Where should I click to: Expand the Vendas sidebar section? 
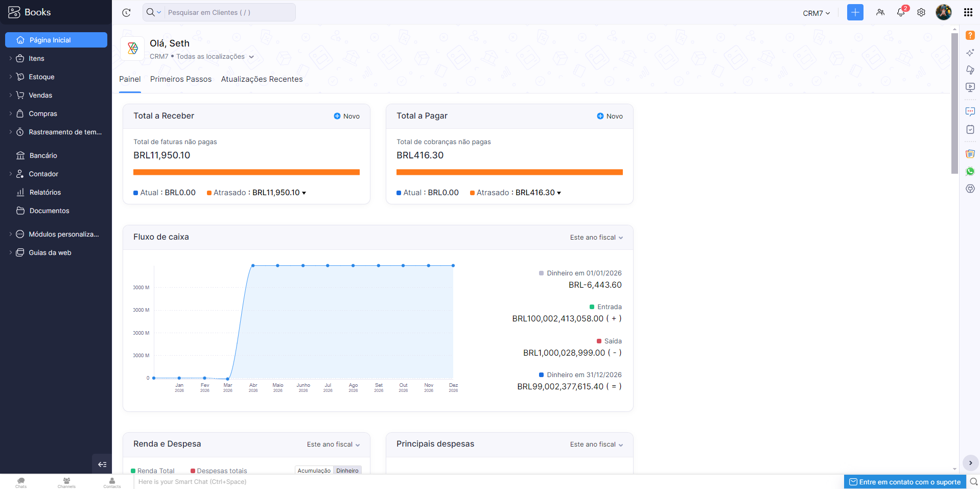point(40,95)
